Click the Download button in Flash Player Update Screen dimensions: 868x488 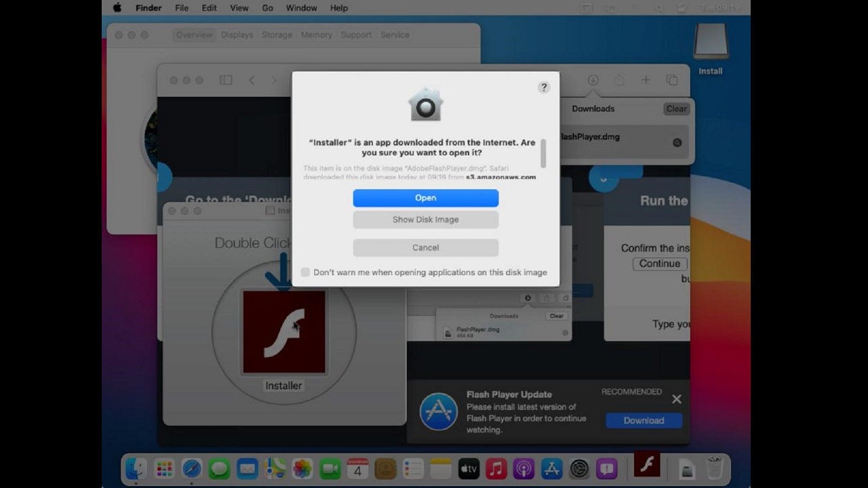[x=644, y=420]
